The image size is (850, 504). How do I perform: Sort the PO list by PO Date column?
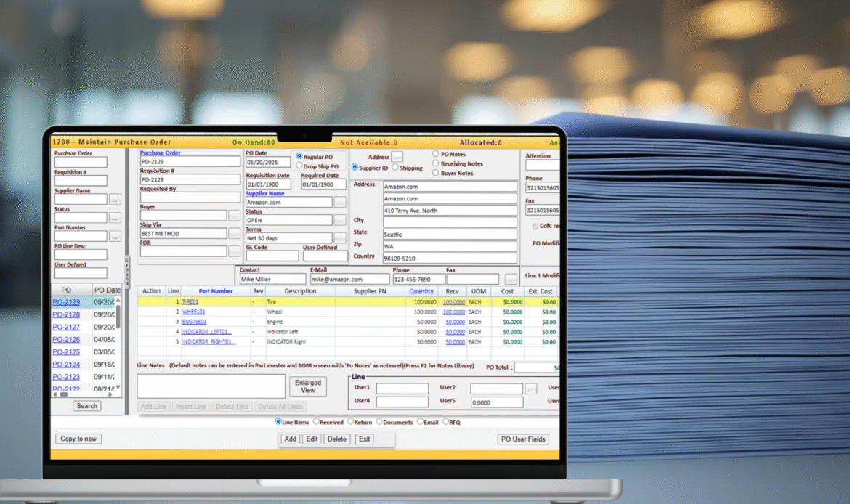pyautogui.click(x=106, y=289)
